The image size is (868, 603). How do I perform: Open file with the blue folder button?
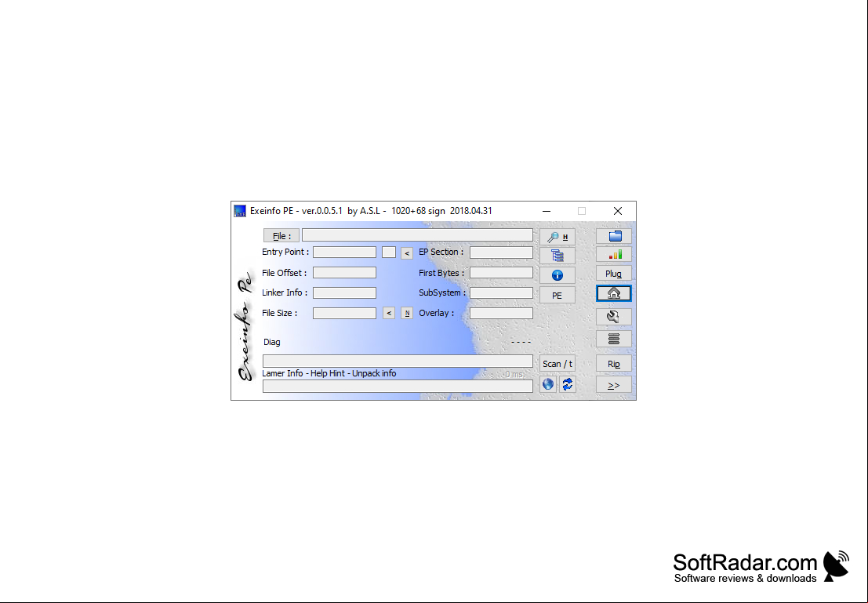tap(614, 237)
